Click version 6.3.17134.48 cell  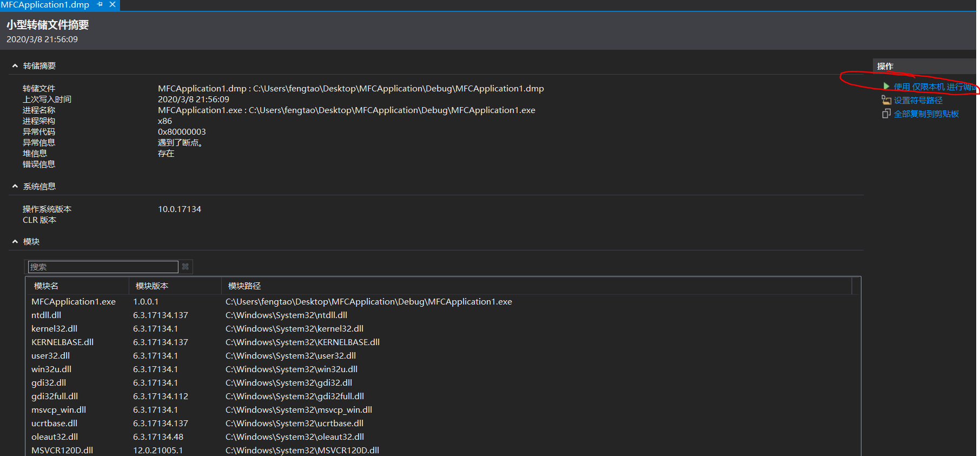[158, 437]
